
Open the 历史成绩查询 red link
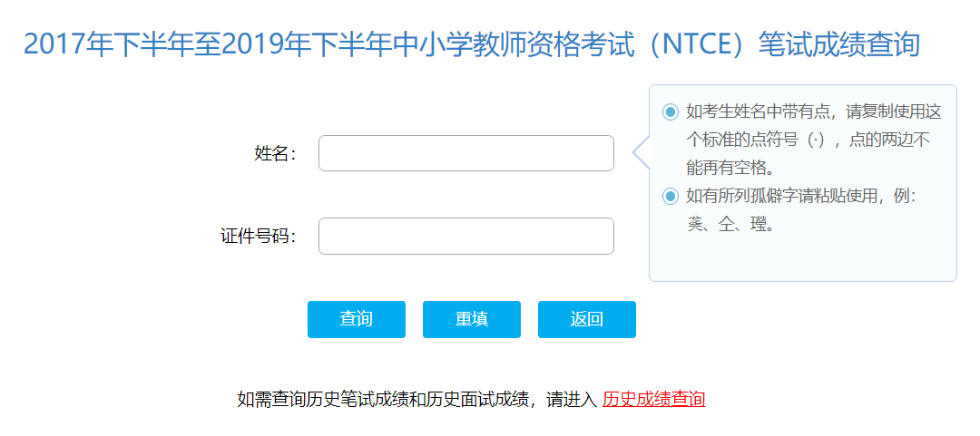[x=653, y=399]
